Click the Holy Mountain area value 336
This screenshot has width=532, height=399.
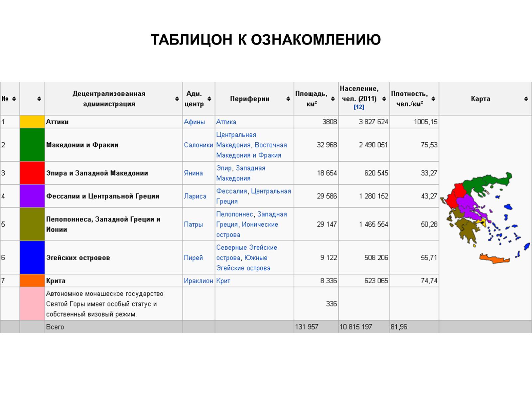(332, 304)
